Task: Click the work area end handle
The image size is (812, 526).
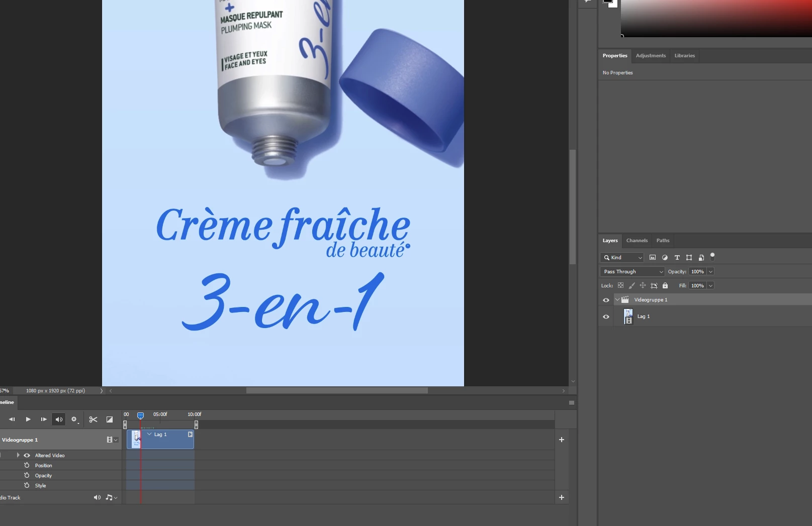Action: click(x=196, y=425)
